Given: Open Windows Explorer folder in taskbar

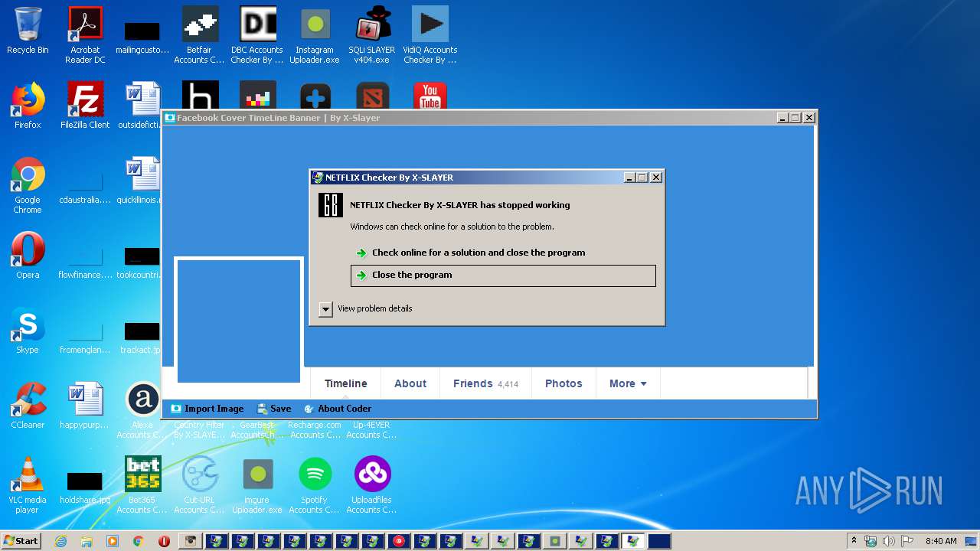Looking at the screenshot, I should tap(87, 541).
